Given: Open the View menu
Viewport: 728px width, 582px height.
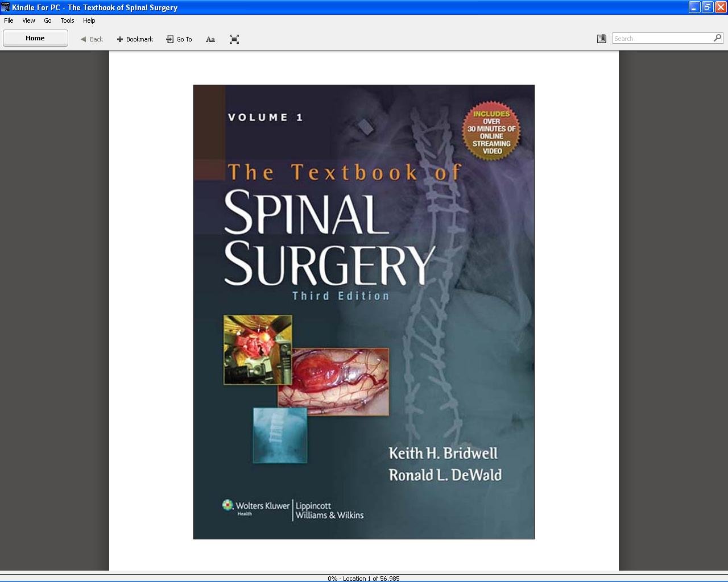Looking at the screenshot, I should [x=28, y=20].
